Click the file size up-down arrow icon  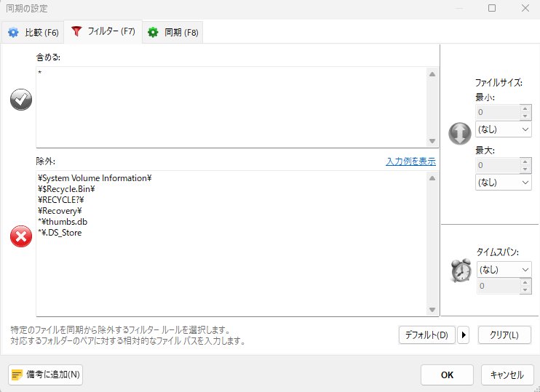pos(460,133)
